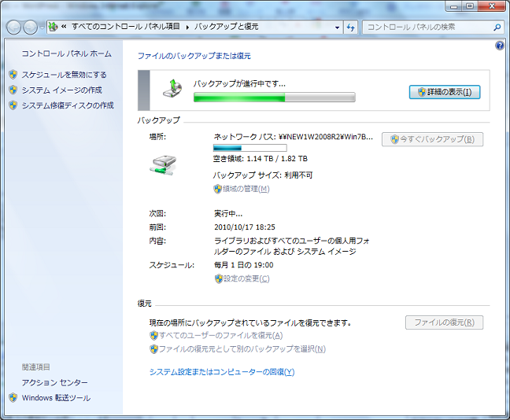The height and width of the screenshot is (420, 510).
Task: Open システム イメージの作成 link
Action: point(61,90)
